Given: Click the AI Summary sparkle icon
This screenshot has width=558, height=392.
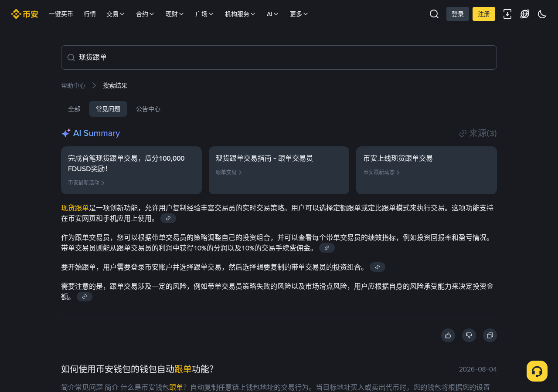Looking at the screenshot, I should [x=66, y=133].
